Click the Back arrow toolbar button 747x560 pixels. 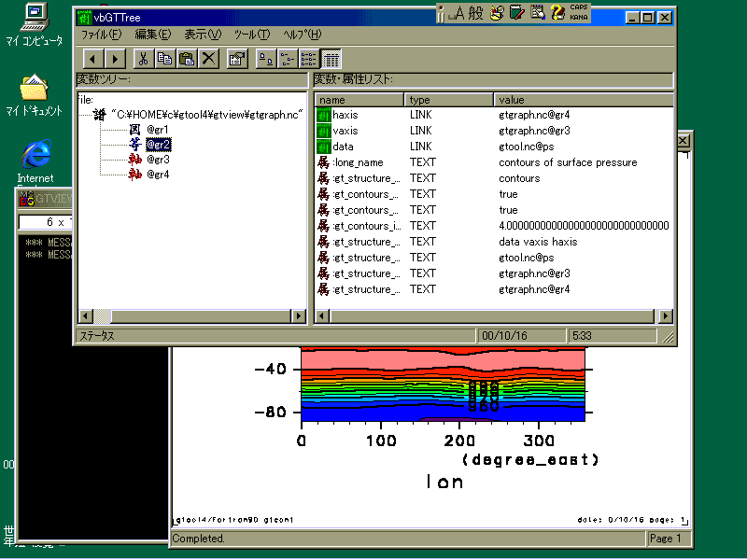click(92, 59)
